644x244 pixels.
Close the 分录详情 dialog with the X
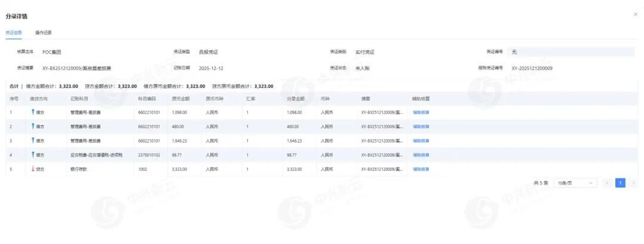pos(635,14)
